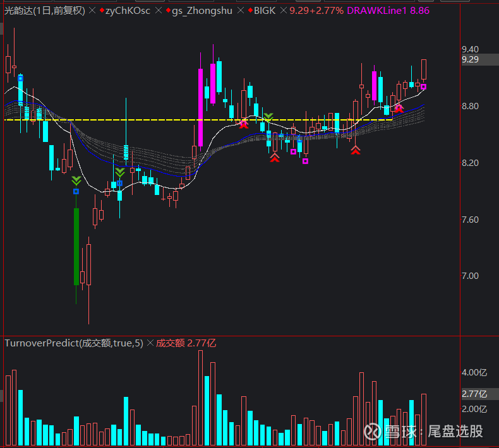Remove the BIGK indicator with its X
499x448 pixels.
tap(283, 11)
